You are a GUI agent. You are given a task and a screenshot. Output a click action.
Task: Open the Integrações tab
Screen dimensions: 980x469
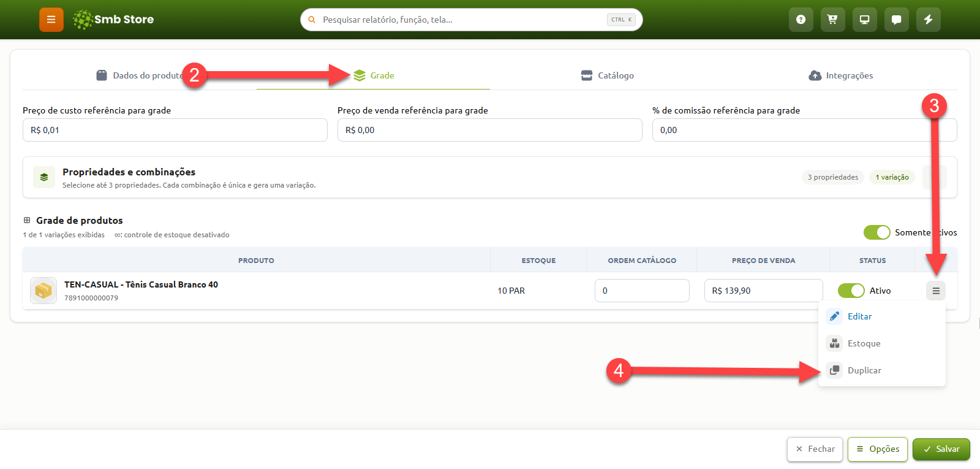[840, 75]
